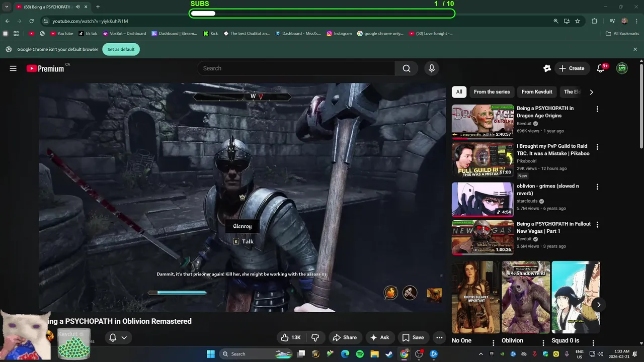Mute the tab via speaker icon

[x=77, y=7]
